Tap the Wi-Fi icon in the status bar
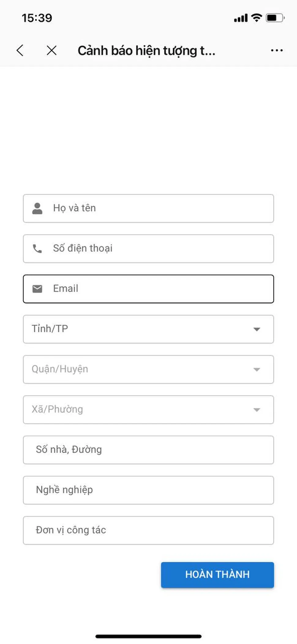The width and height of the screenshot is (297, 644). (257, 17)
